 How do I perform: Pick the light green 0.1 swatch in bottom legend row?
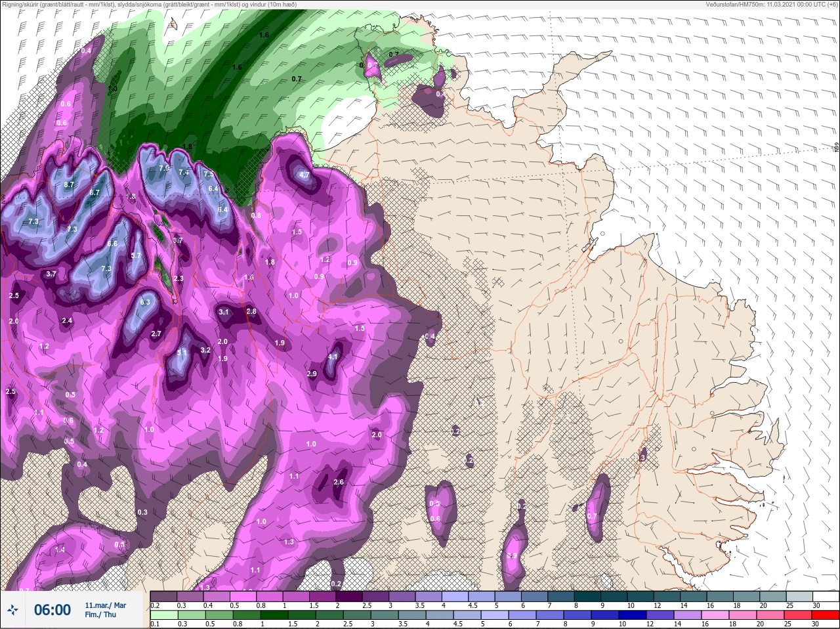click(164, 615)
